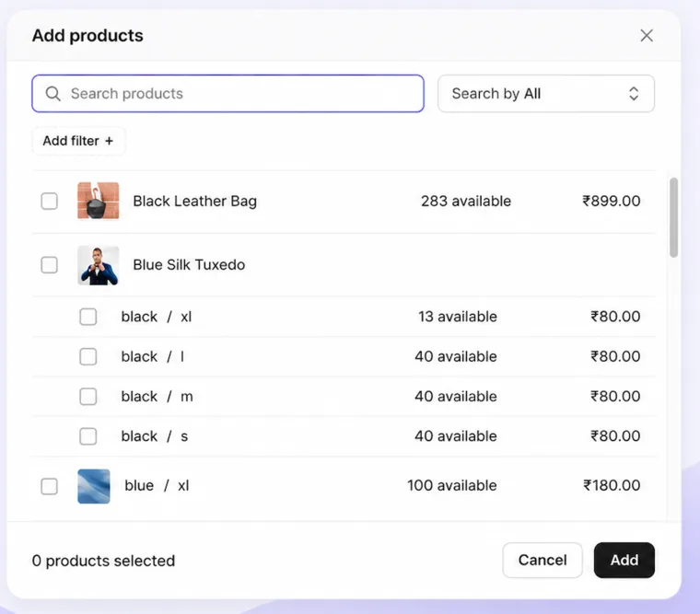
Task: Click the Black Leather Bag name
Action: click(x=194, y=202)
